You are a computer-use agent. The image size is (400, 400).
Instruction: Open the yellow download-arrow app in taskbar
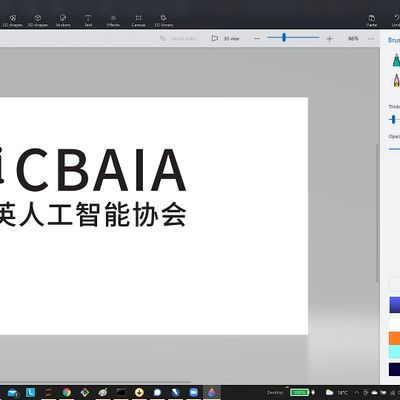pos(139,392)
